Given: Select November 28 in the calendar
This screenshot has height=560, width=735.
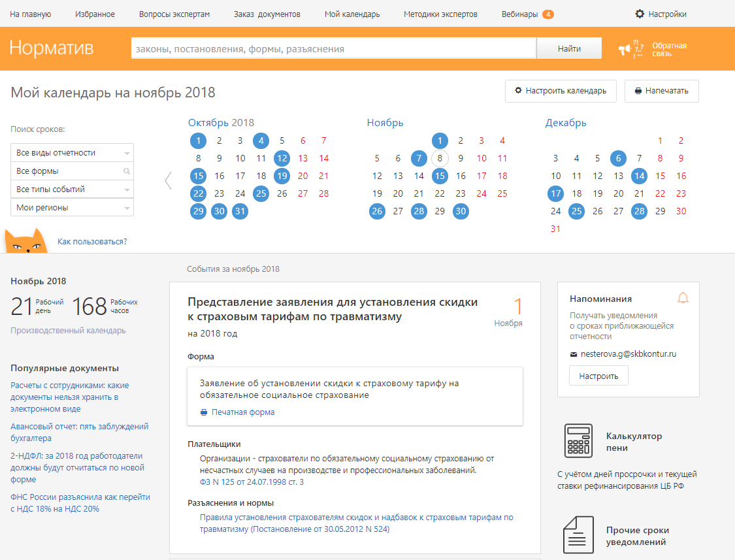Looking at the screenshot, I should coord(419,211).
